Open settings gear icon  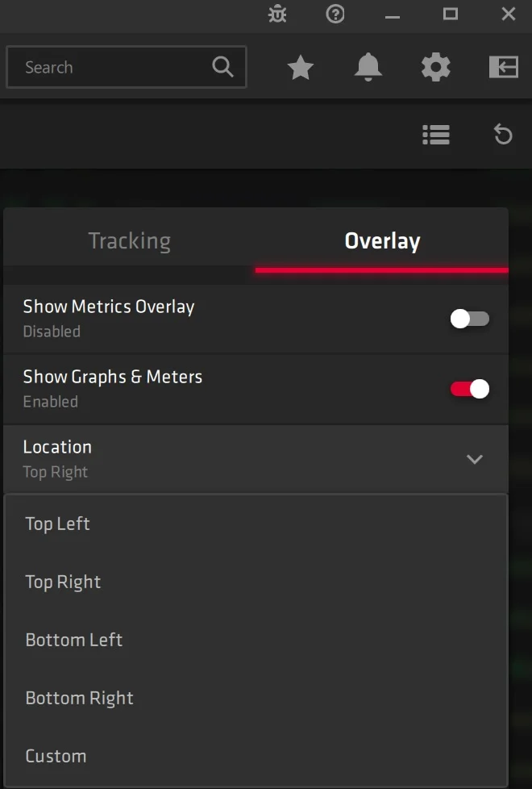coord(435,67)
